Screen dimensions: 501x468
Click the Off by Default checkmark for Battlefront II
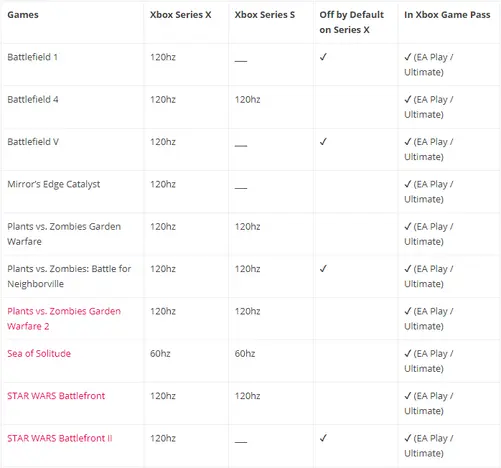[323, 438]
